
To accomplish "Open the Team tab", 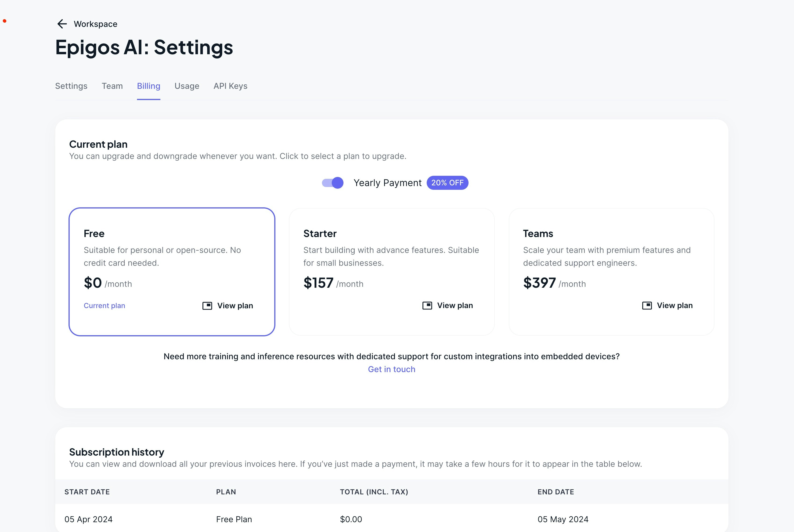I will coord(112,86).
